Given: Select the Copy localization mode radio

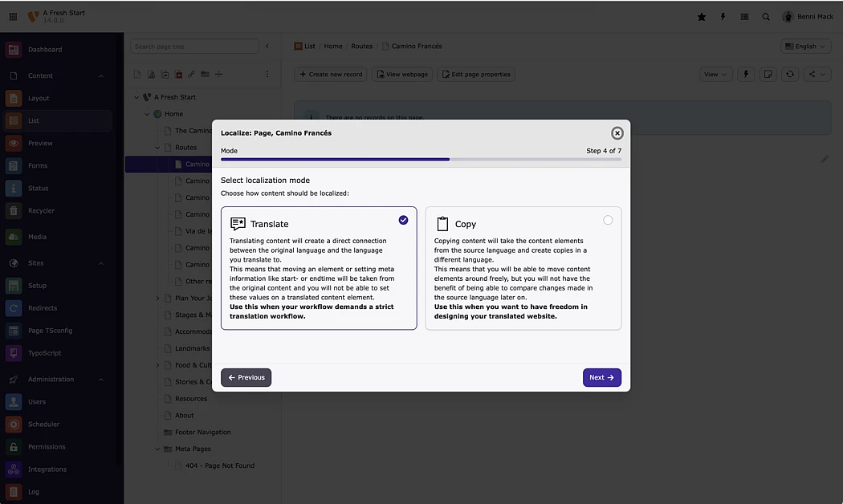Looking at the screenshot, I should click(608, 220).
